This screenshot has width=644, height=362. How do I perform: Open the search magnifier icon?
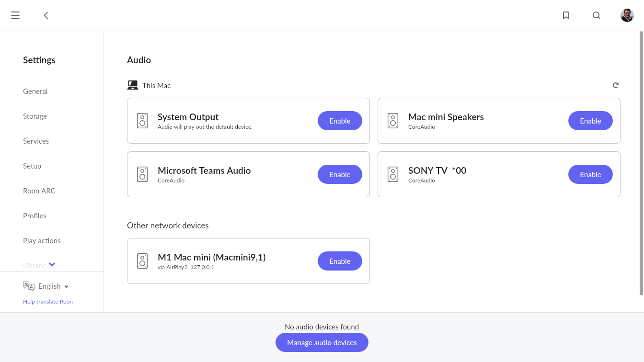(x=597, y=15)
